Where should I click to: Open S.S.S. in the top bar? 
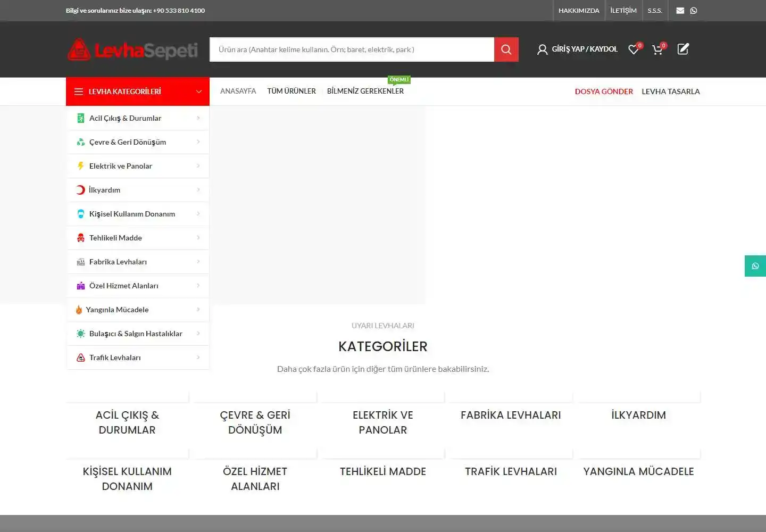pyautogui.click(x=655, y=11)
